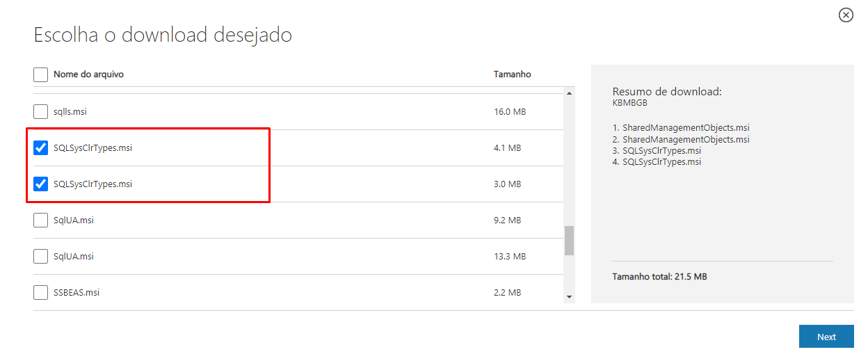This screenshot has height=361, width=868.
Task: Click the Tamanho total 21.5 MB text
Action: click(x=659, y=277)
